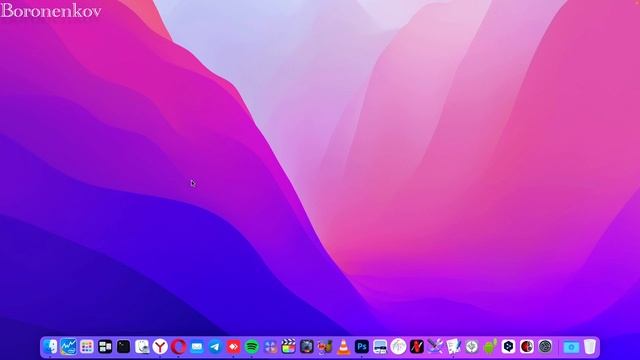Launch Spotify
The image size is (640, 360).
point(252,347)
